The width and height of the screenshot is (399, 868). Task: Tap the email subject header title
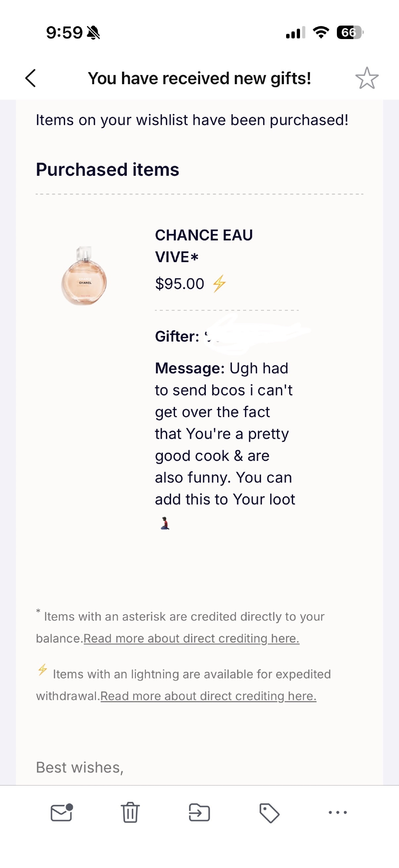199,79
